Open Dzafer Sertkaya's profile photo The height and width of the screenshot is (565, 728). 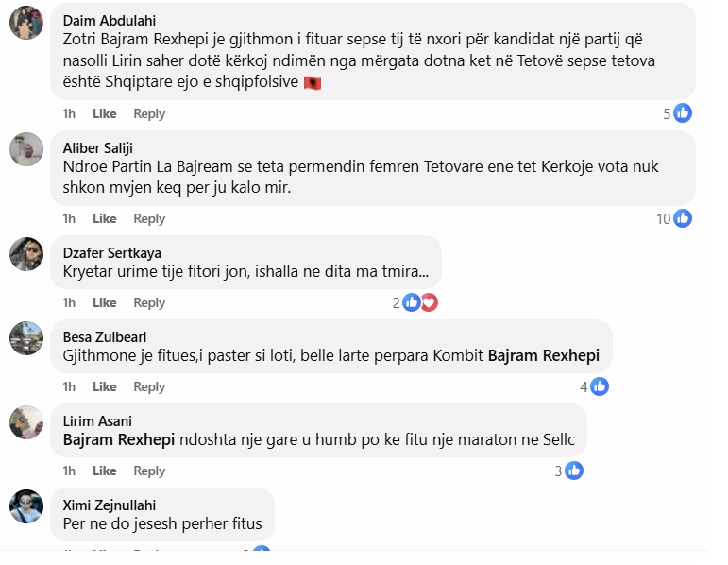[x=26, y=254]
